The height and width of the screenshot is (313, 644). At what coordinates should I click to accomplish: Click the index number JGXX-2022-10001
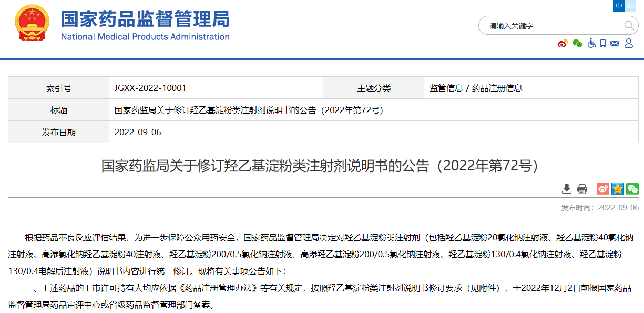[150, 88]
